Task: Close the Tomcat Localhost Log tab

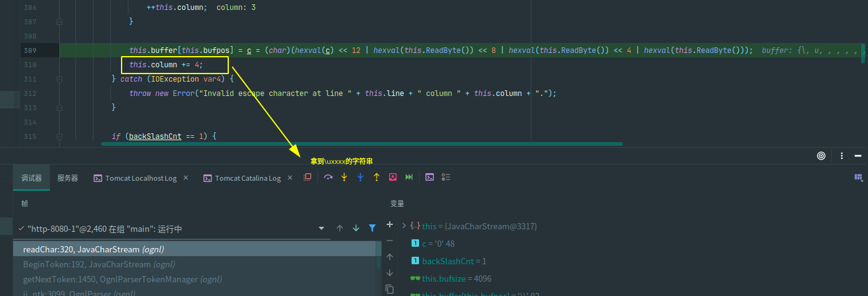Action: (185, 178)
